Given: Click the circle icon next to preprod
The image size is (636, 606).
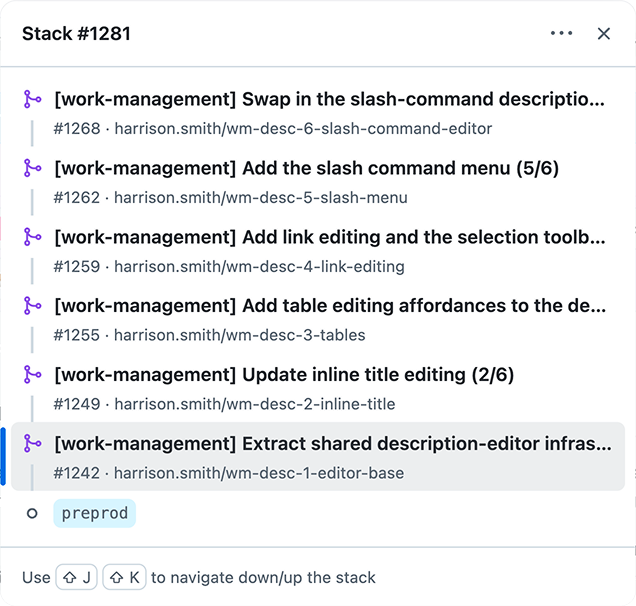Looking at the screenshot, I should click(x=32, y=514).
